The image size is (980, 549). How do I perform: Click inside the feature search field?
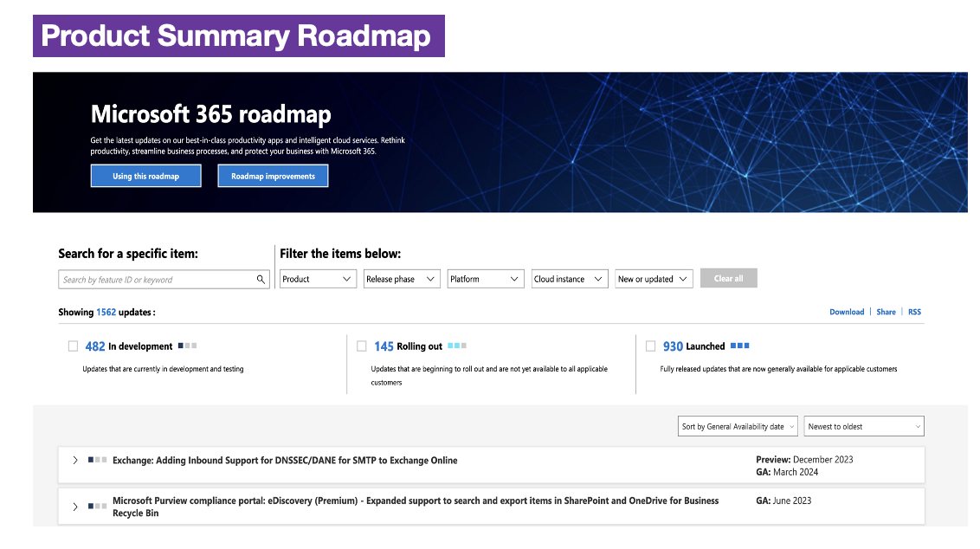(x=156, y=279)
